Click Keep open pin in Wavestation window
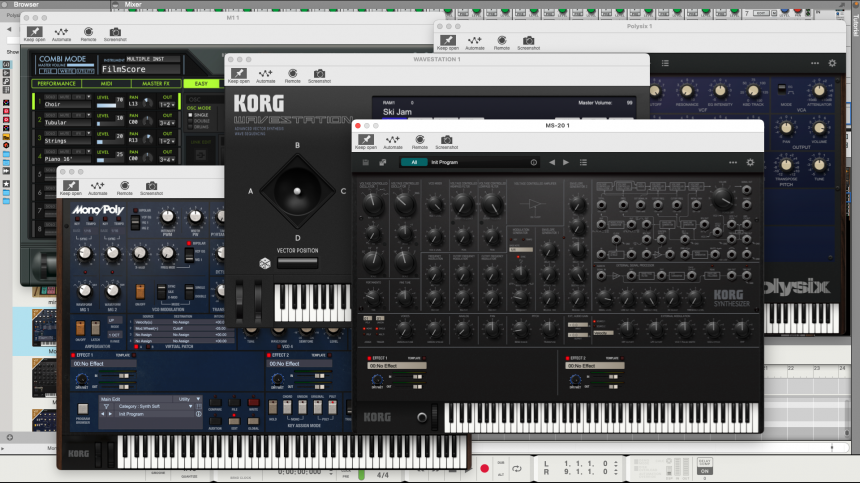The height and width of the screenshot is (483, 860). tap(239, 73)
